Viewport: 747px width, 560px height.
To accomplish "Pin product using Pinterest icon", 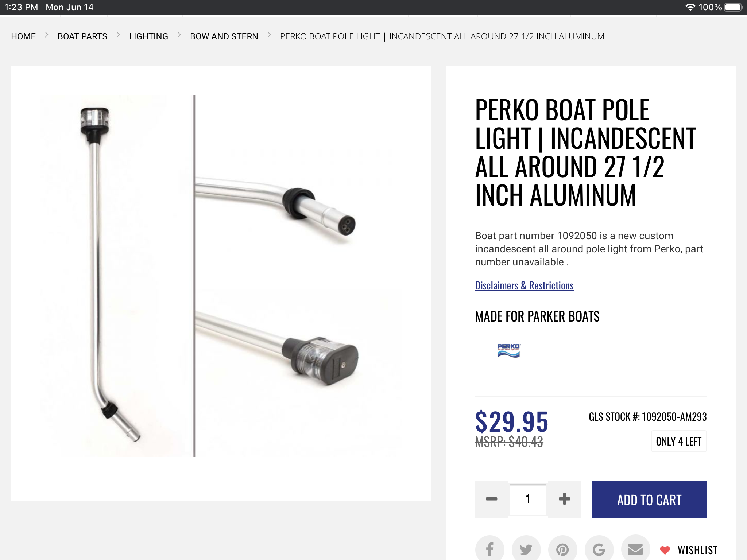I will (x=562, y=549).
